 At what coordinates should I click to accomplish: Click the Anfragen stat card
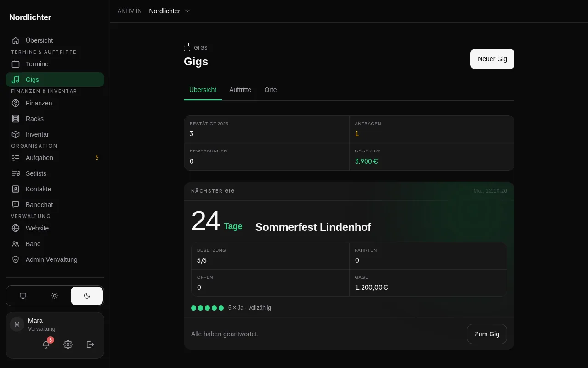pos(432,129)
